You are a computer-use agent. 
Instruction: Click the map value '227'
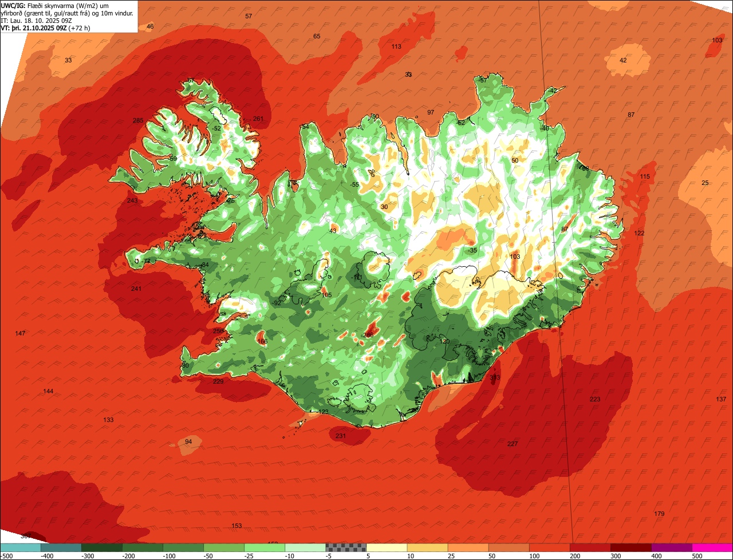pyautogui.click(x=513, y=444)
